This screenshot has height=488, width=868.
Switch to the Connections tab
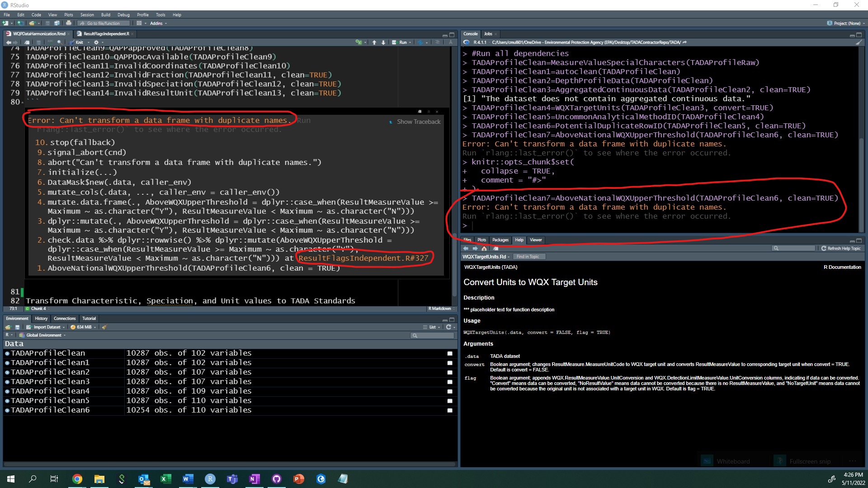(x=65, y=319)
